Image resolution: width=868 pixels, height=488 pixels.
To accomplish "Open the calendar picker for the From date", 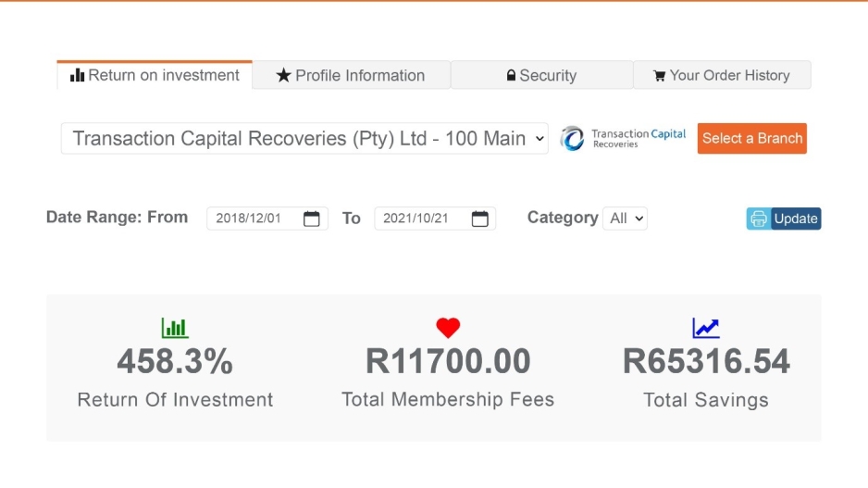I will (x=312, y=219).
